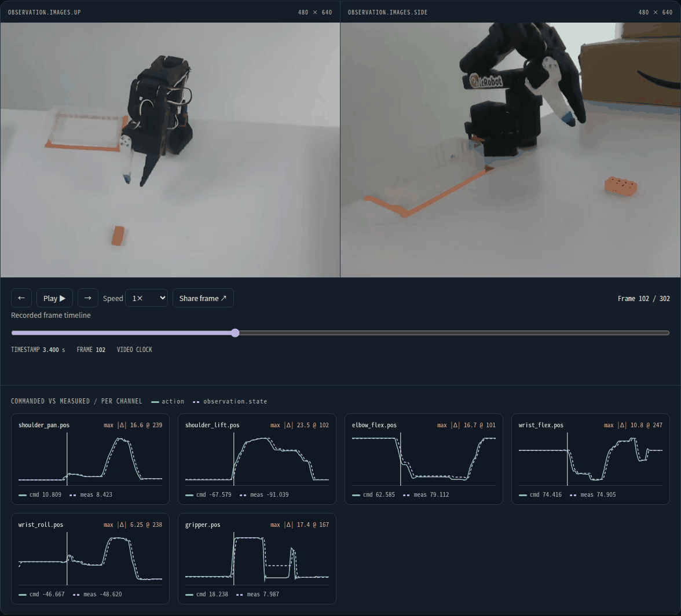The height and width of the screenshot is (616, 681).
Task: Click 'COMMANDED VS MEASURED / PER CHANNEL' heading
Action: pos(76,401)
